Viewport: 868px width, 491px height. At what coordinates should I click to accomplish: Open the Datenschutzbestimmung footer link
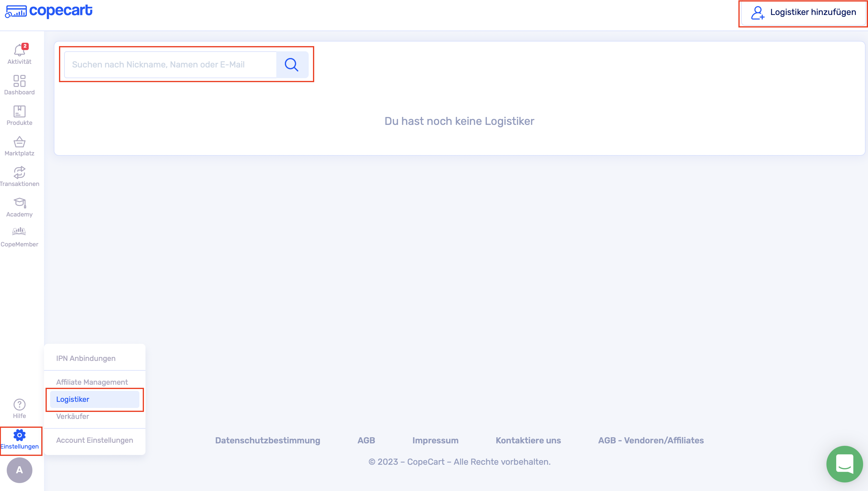click(x=268, y=440)
